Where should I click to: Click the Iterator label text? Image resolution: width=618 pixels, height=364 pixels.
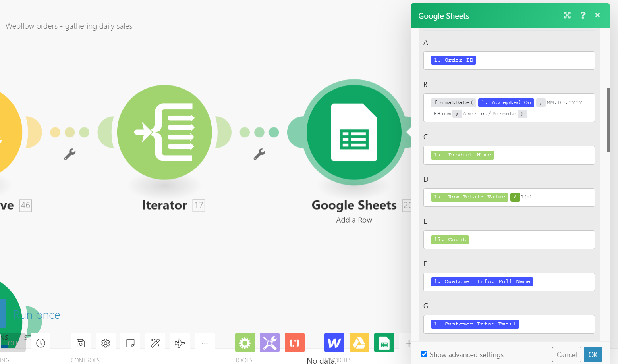(x=164, y=205)
